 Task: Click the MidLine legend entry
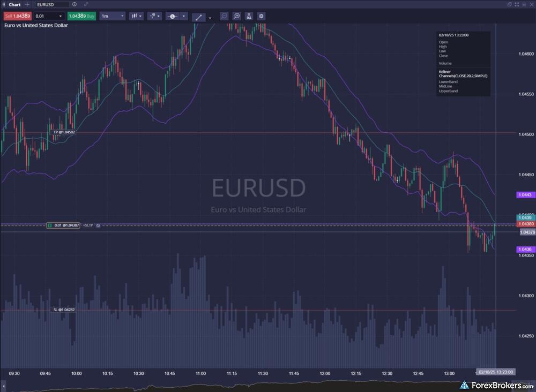pos(445,86)
